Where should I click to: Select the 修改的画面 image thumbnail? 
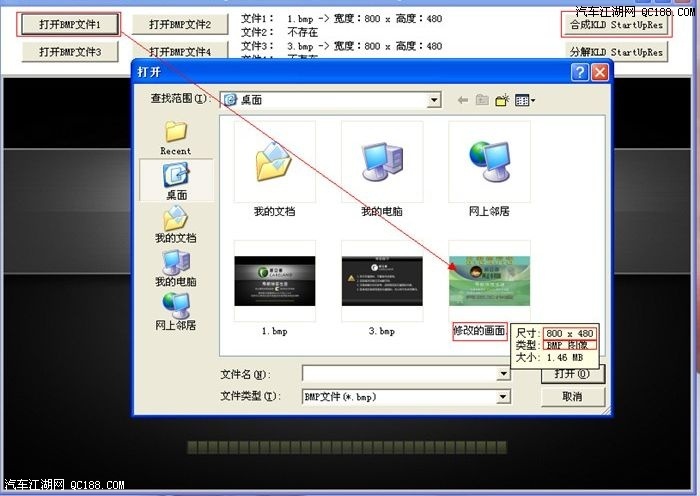point(489,281)
